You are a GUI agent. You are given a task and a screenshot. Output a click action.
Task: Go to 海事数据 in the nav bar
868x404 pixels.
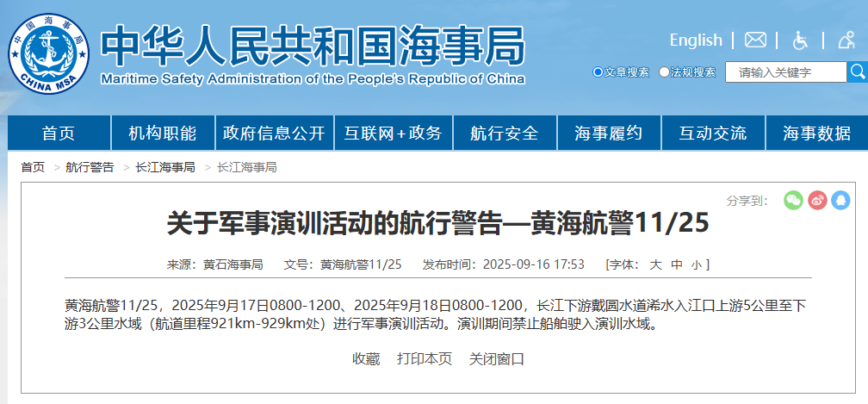pyautogui.click(x=816, y=134)
